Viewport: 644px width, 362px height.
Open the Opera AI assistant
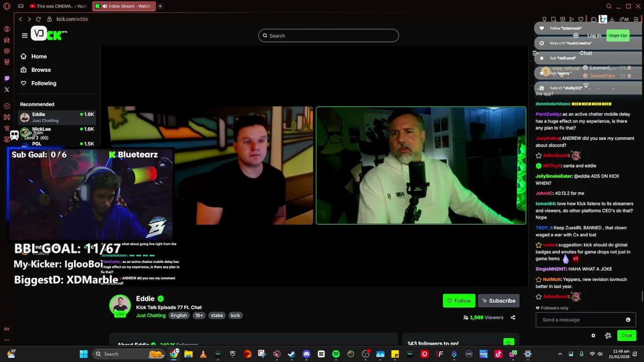click(624, 19)
